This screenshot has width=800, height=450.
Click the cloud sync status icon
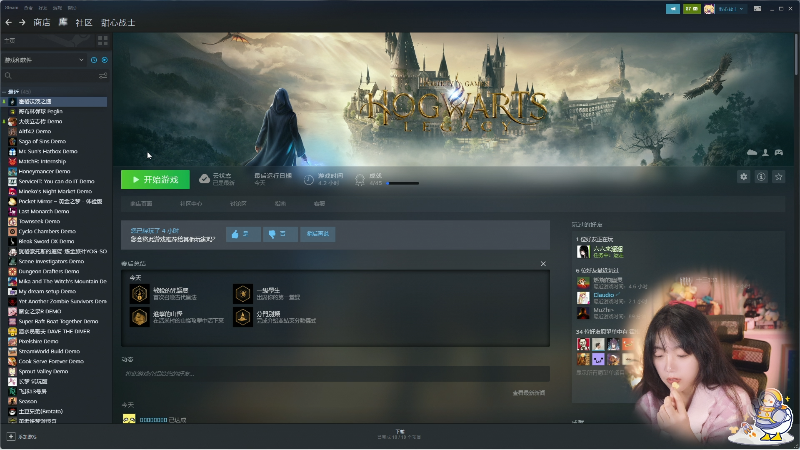click(204, 179)
